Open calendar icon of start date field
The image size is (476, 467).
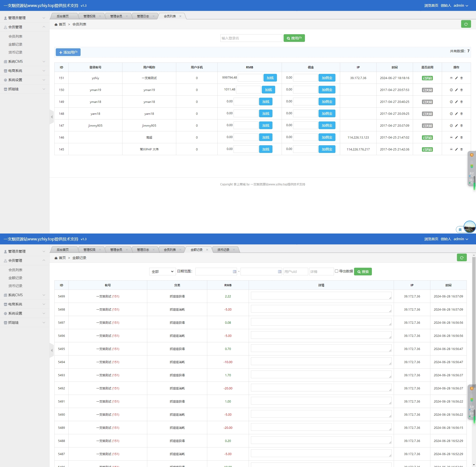(234, 271)
